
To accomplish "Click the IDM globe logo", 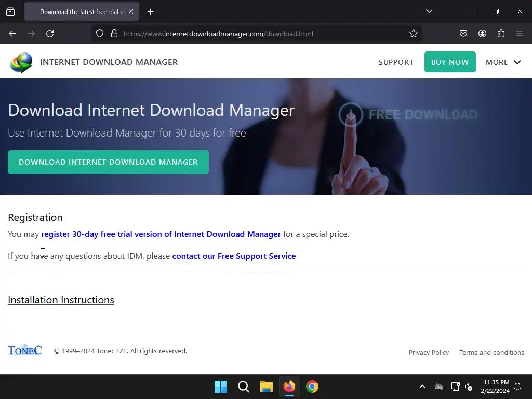I will pyautogui.click(x=21, y=62).
